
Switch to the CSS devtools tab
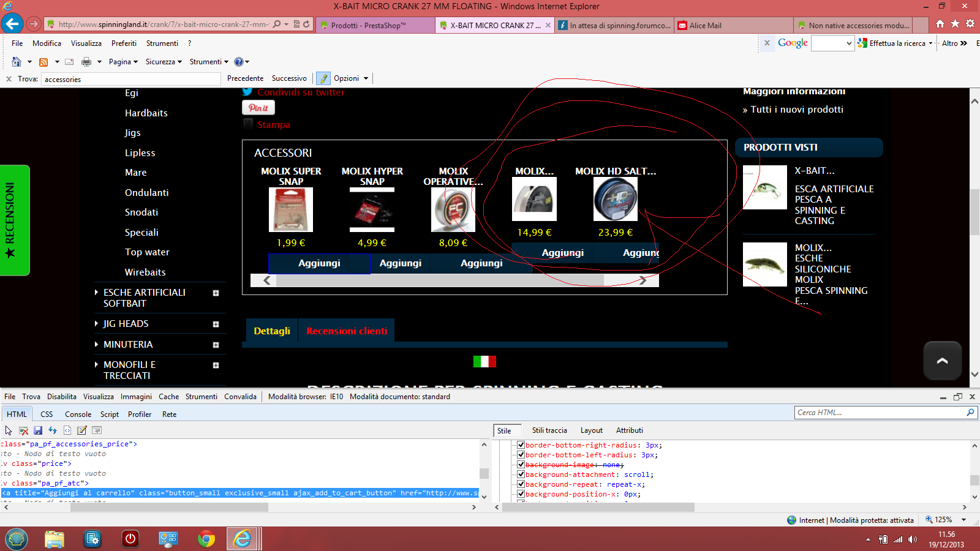pos(47,414)
